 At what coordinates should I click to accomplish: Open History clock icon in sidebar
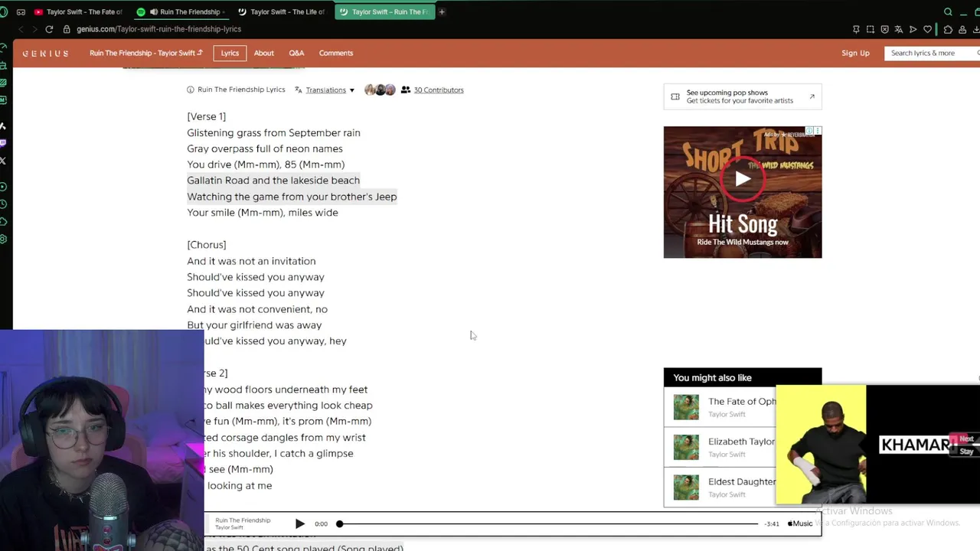coord(4,204)
